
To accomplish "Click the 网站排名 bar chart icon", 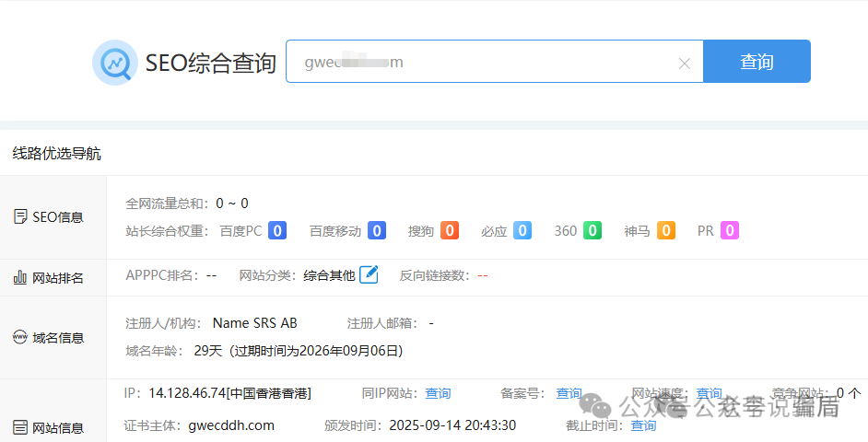I will tap(20, 277).
